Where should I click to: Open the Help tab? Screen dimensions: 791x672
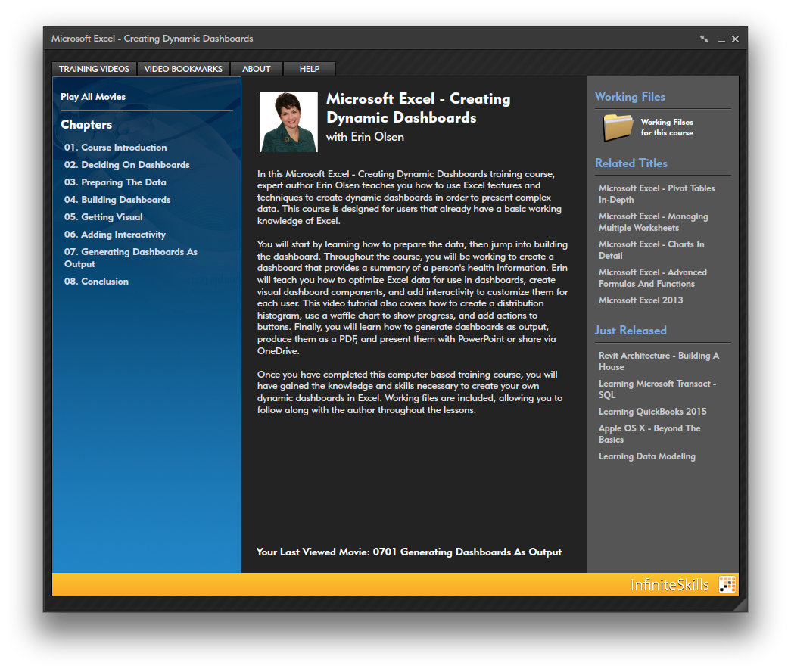pyautogui.click(x=309, y=69)
